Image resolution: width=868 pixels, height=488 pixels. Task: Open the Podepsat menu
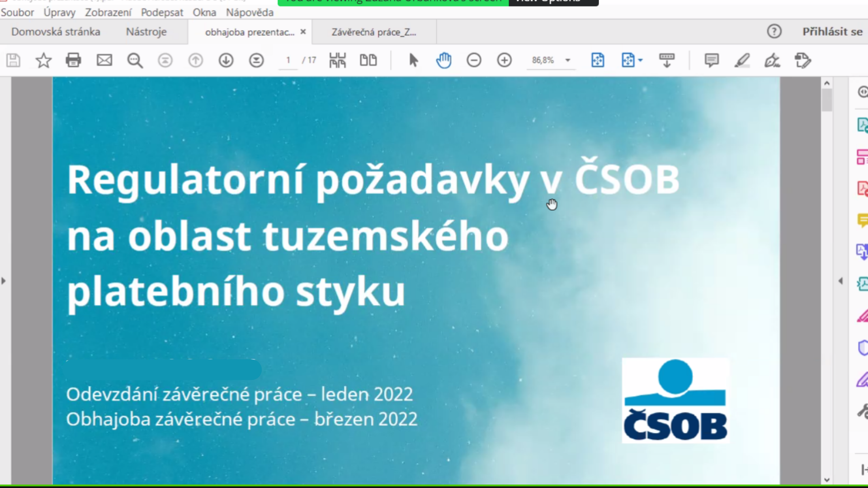click(162, 13)
